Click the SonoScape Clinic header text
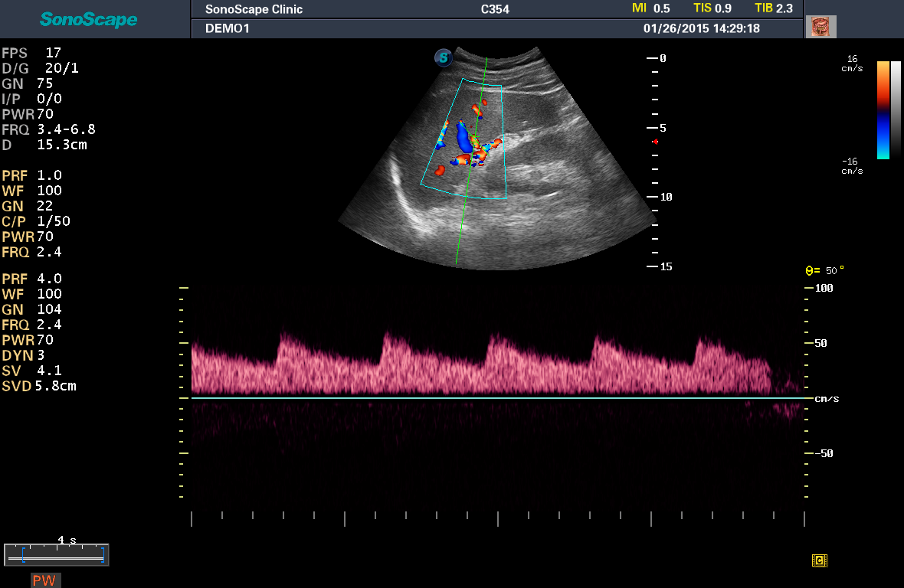 coord(254,9)
